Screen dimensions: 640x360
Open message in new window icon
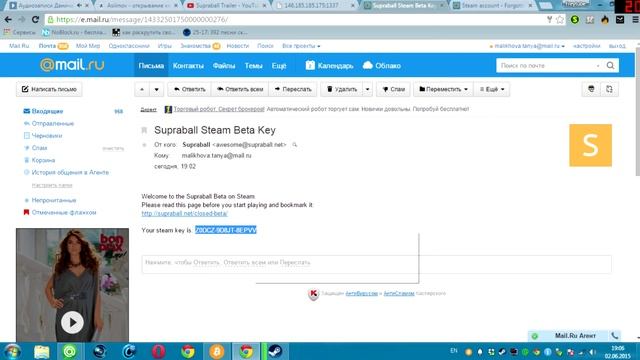pos(609,89)
